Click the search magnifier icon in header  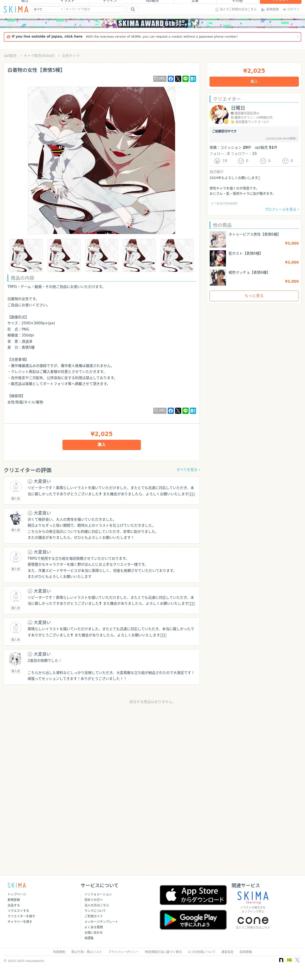(x=133, y=10)
